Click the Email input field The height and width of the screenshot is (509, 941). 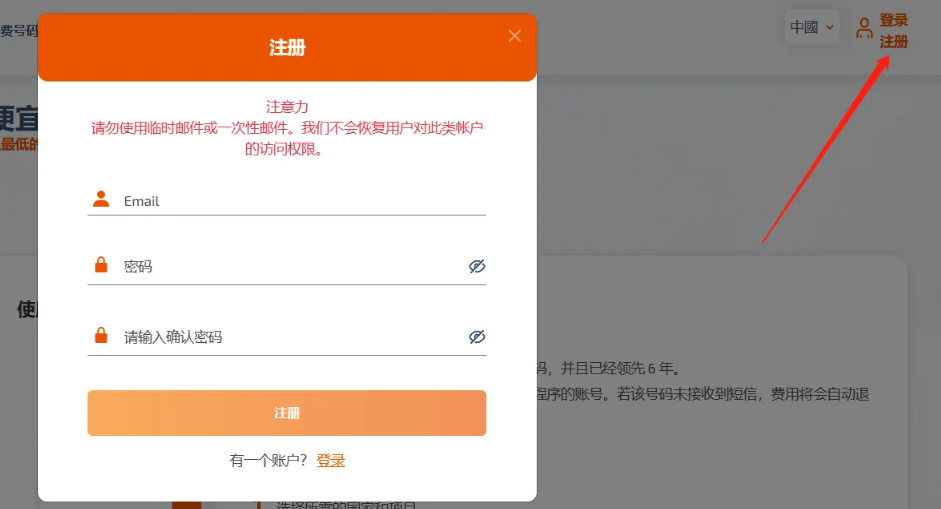300,201
